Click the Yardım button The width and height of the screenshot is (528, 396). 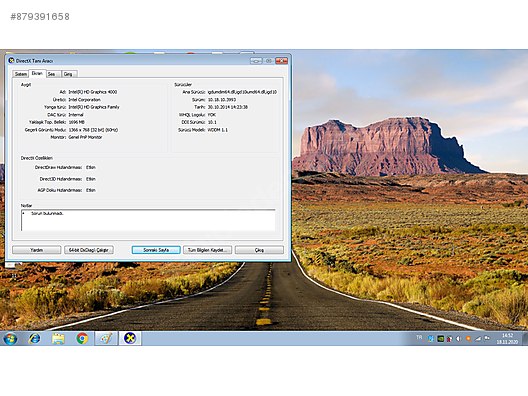pyautogui.click(x=37, y=250)
